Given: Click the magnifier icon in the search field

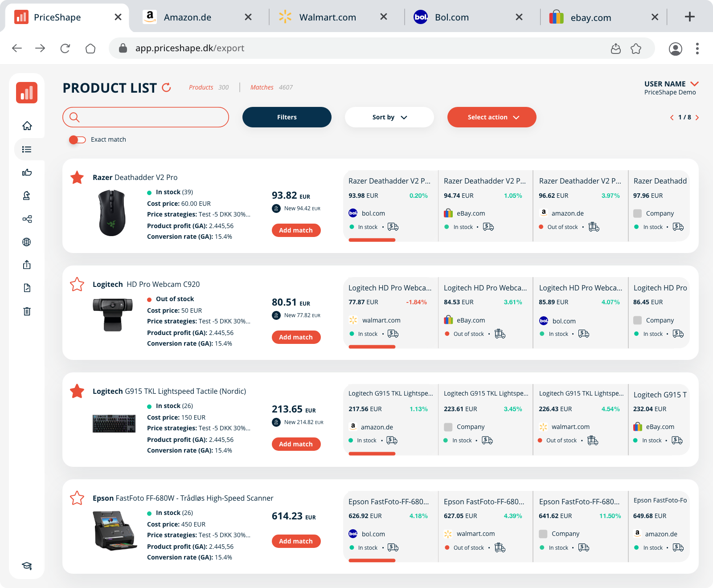Looking at the screenshot, I should (x=74, y=117).
